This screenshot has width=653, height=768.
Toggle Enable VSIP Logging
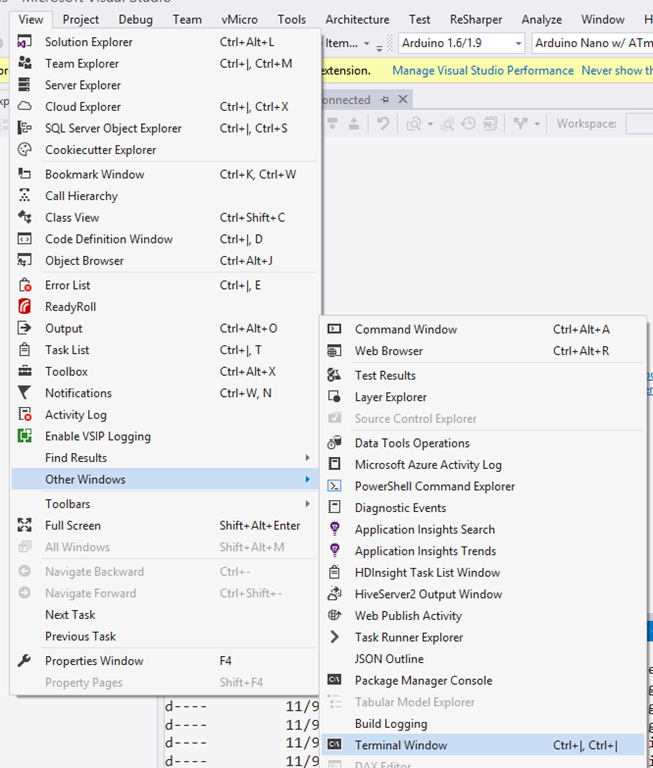click(x=97, y=436)
